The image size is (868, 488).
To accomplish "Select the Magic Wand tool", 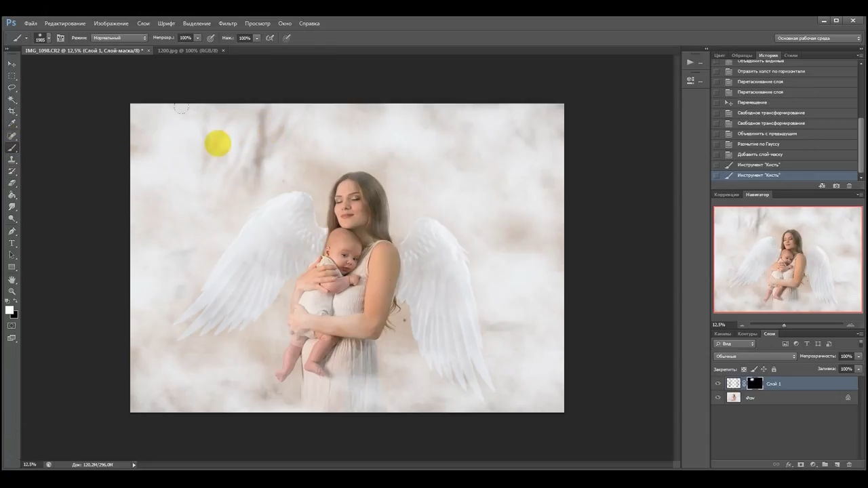I will point(12,100).
